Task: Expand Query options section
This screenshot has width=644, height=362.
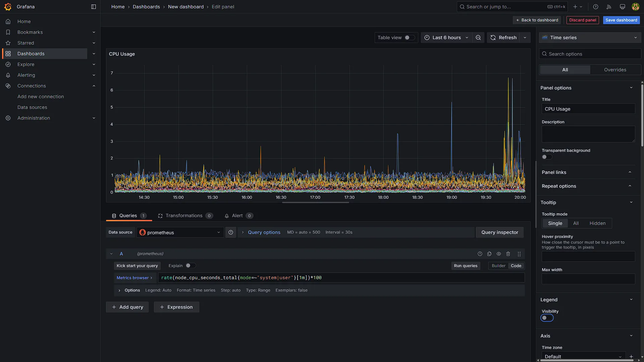Action: pos(264,232)
